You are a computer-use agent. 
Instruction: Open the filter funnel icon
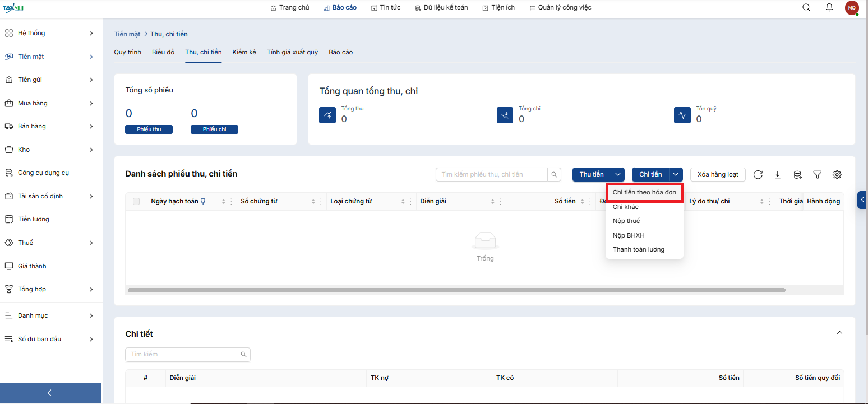click(x=818, y=175)
